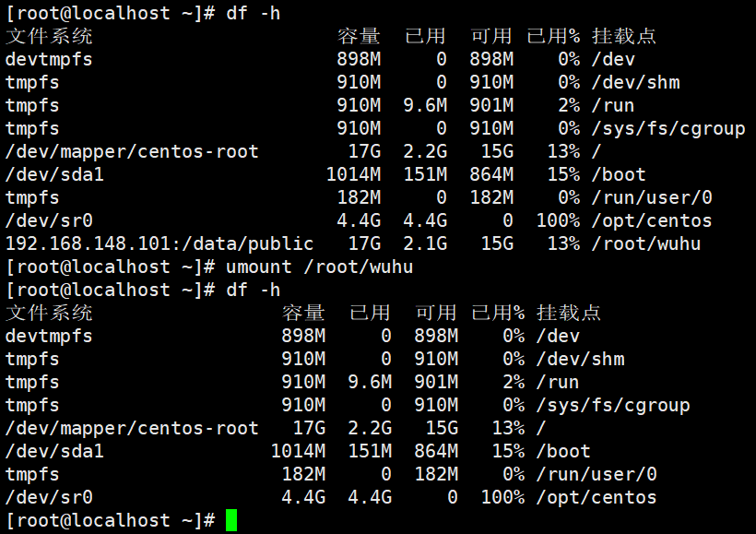Select the 'df -h' command typed after umount
Image resolution: width=756 pixels, height=534 pixels.
(254, 290)
